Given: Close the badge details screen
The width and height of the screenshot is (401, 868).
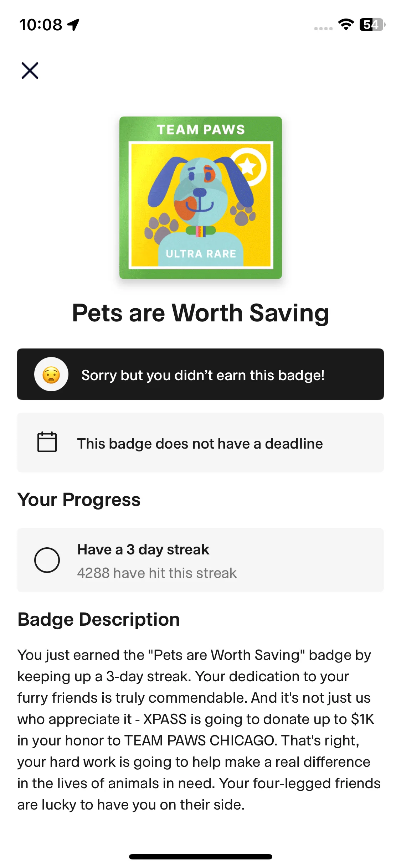Looking at the screenshot, I should pos(30,71).
